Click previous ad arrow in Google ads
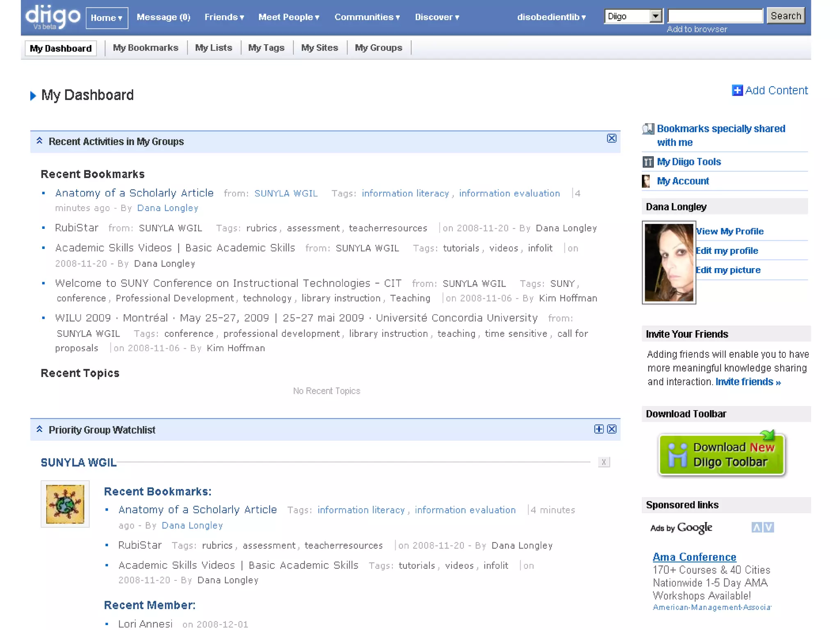 click(x=756, y=527)
